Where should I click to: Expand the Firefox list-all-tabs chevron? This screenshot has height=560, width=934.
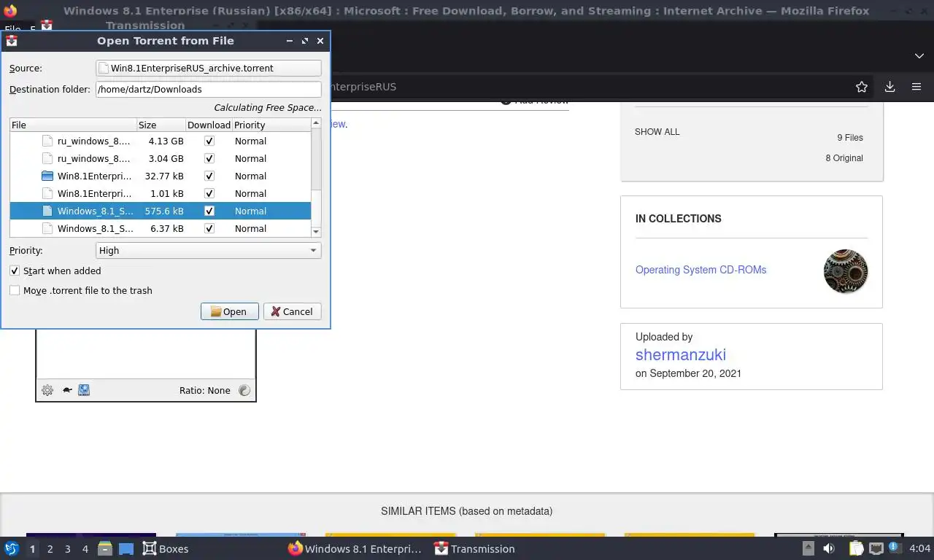(919, 56)
